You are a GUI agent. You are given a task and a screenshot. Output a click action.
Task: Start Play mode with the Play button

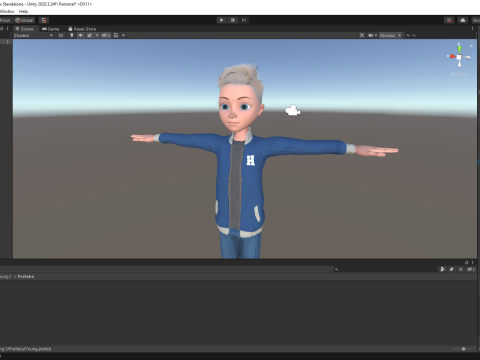[x=221, y=20]
